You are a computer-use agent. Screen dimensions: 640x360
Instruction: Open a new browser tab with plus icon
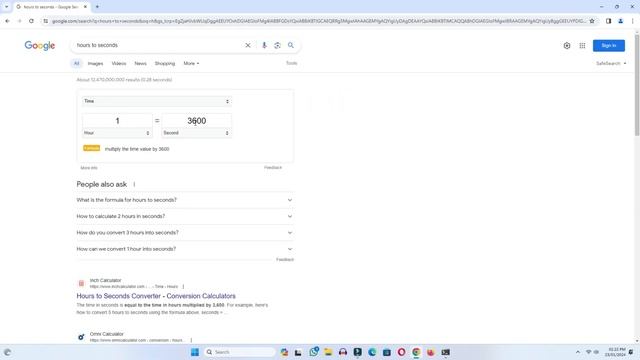[x=97, y=7]
